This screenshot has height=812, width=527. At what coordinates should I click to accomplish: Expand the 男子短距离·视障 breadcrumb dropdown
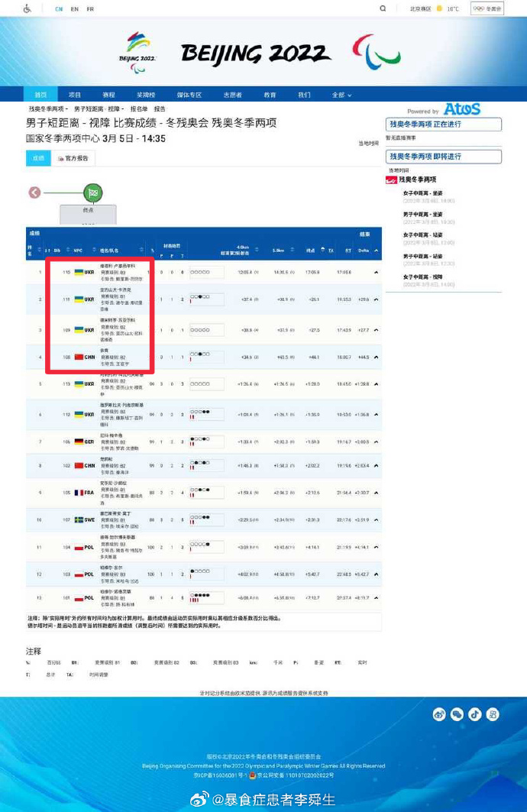[x=99, y=108]
